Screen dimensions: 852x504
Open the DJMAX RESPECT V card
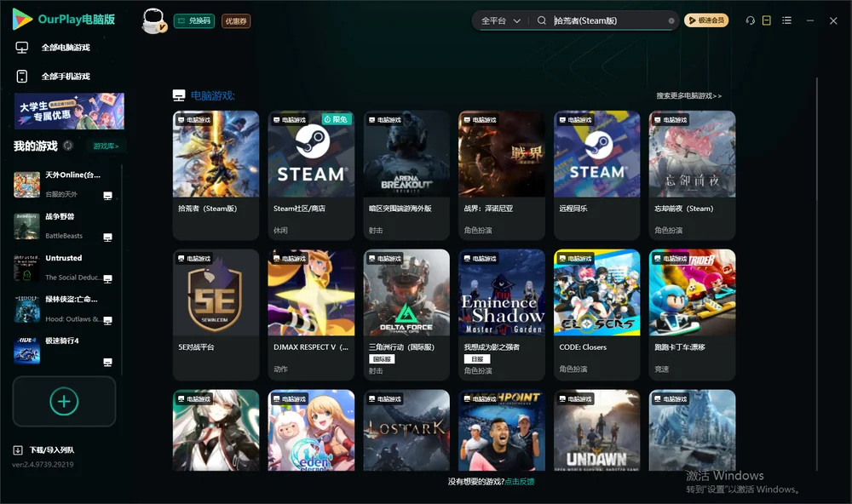311,314
